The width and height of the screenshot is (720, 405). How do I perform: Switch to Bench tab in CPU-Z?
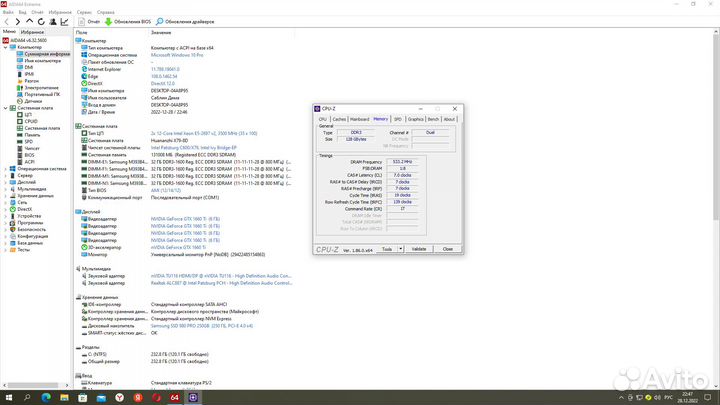pos(433,119)
